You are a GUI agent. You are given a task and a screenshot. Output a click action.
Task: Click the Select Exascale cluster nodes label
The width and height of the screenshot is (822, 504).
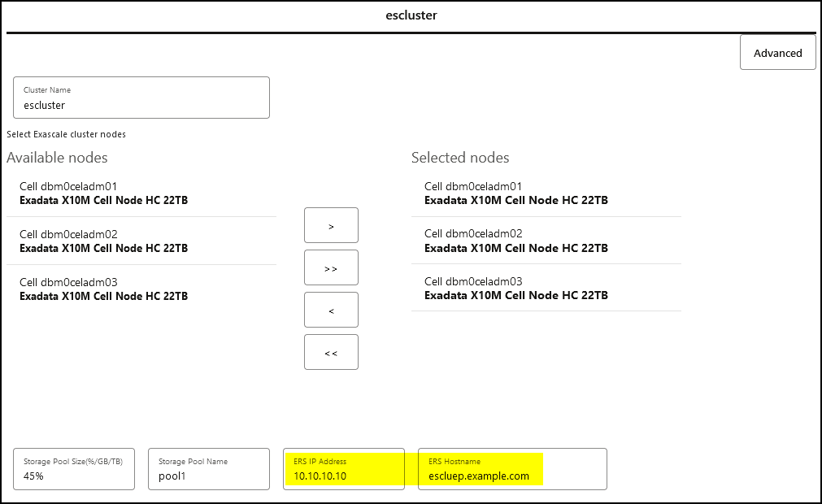66,134
